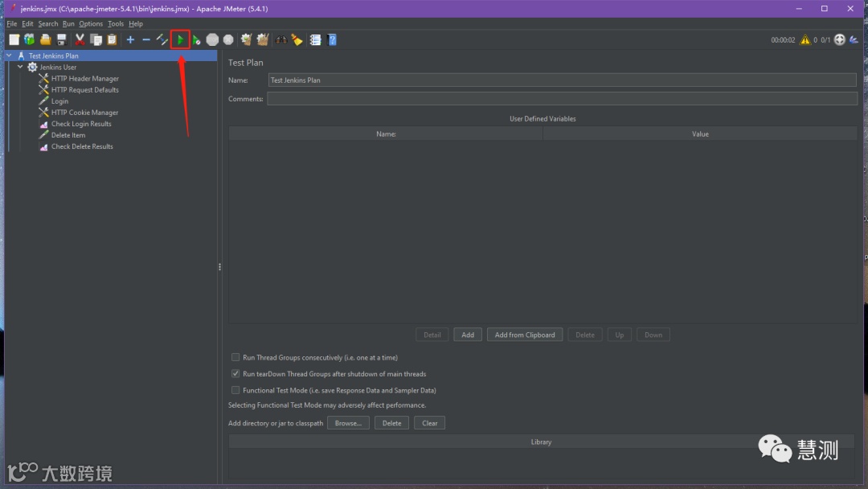Click the Search binoculars icon
Viewport: 868px width, 489px height.
click(281, 39)
